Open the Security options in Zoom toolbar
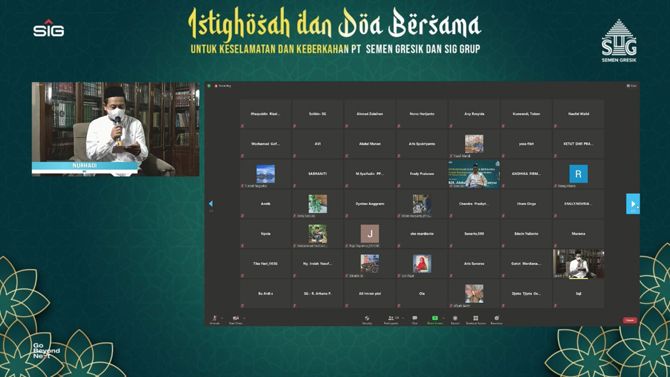This screenshot has width=670, height=377. tap(367, 320)
